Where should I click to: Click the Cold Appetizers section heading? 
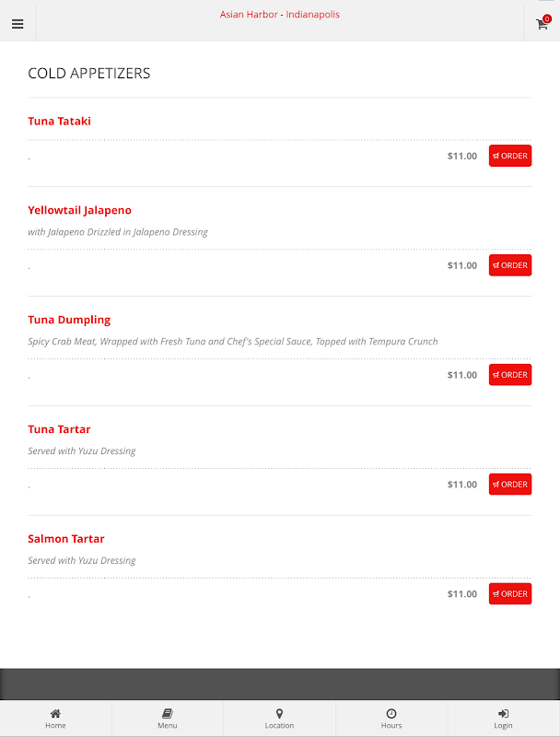click(x=89, y=74)
